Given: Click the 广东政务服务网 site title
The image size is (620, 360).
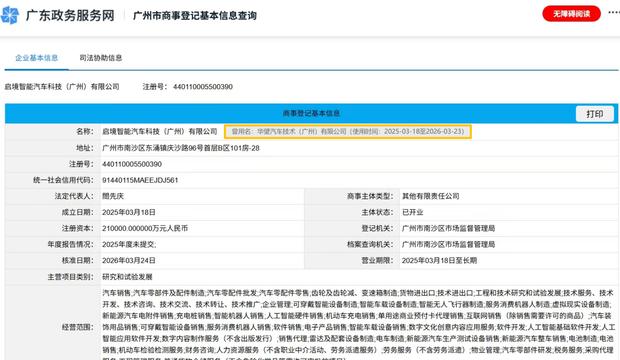Looking at the screenshot, I should click(70, 16).
